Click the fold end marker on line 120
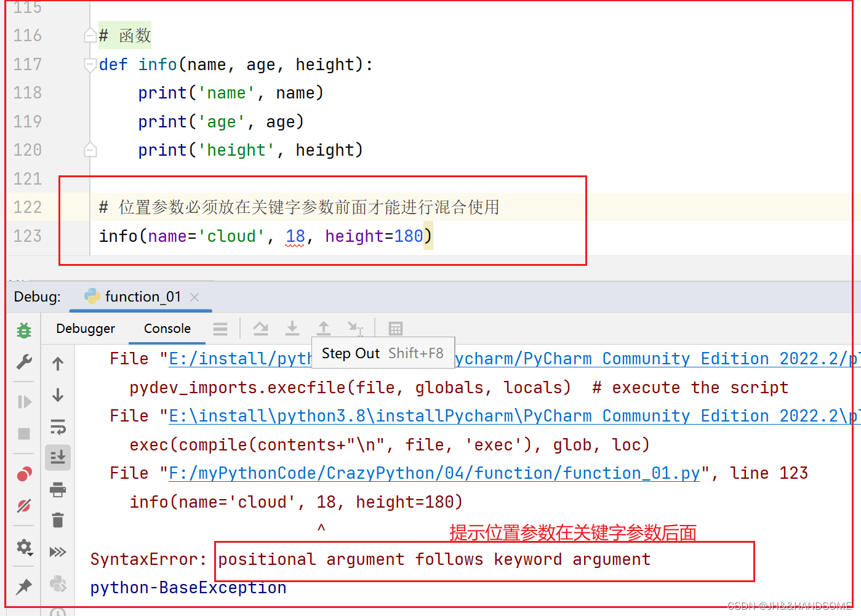The width and height of the screenshot is (861, 616). [90, 150]
